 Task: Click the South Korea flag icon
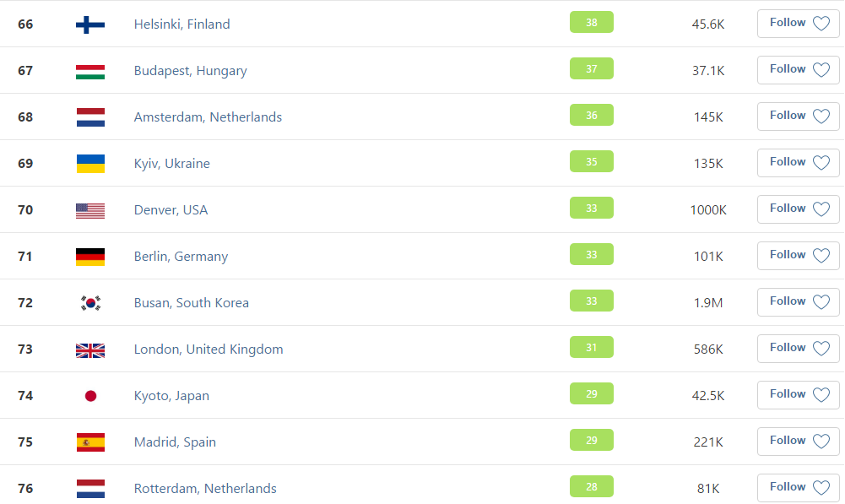click(90, 303)
